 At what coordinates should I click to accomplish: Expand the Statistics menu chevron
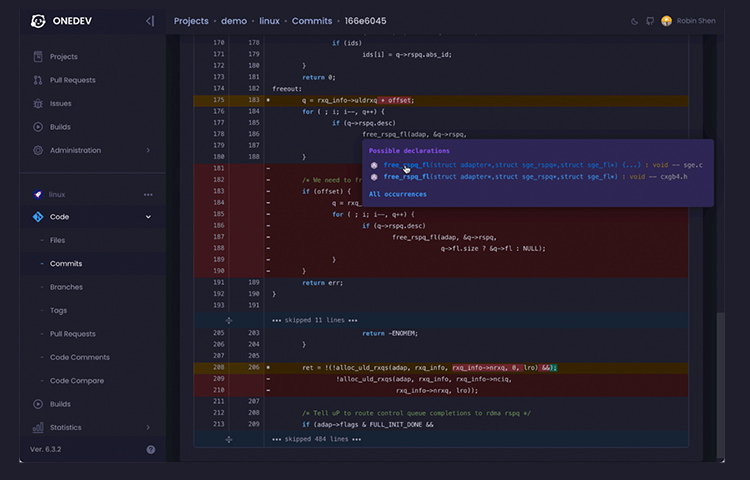[x=148, y=427]
